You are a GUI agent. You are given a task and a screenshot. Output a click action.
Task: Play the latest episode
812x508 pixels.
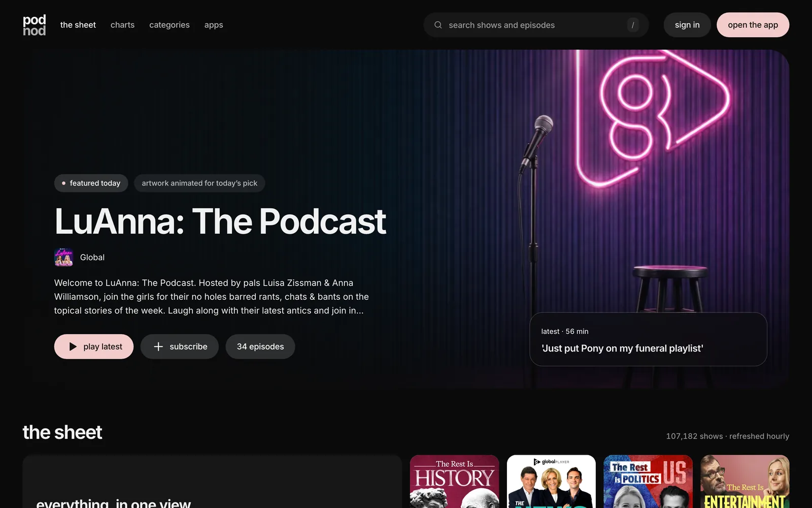coord(94,346)
